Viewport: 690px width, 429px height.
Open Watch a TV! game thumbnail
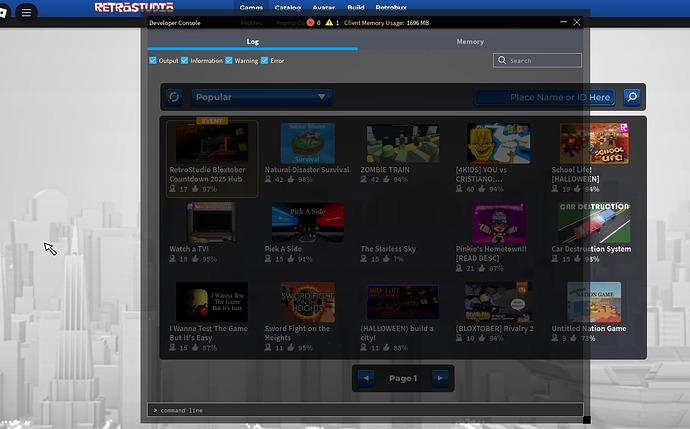(212, 223)
